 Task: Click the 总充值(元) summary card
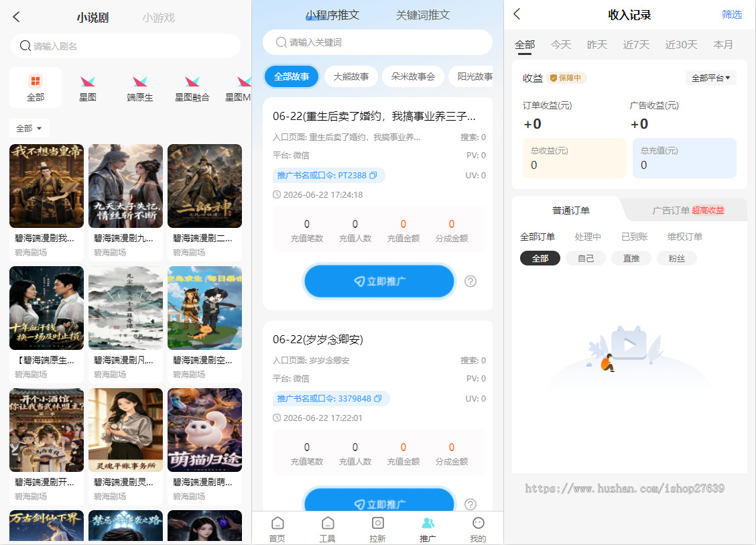coord(684,158)
